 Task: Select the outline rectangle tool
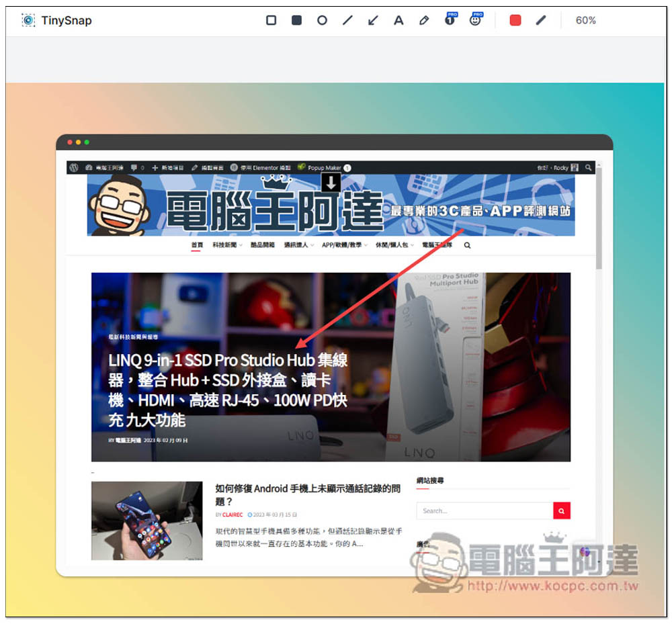point(271,20)
